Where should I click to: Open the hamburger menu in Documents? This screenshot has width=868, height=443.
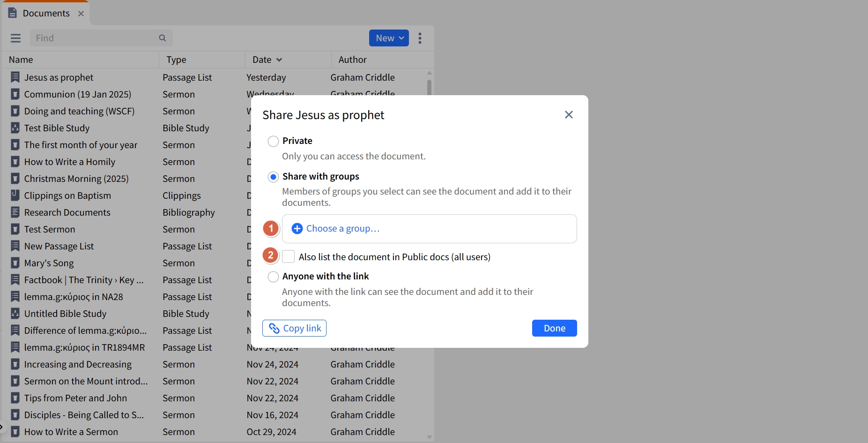tap(15, 38)
